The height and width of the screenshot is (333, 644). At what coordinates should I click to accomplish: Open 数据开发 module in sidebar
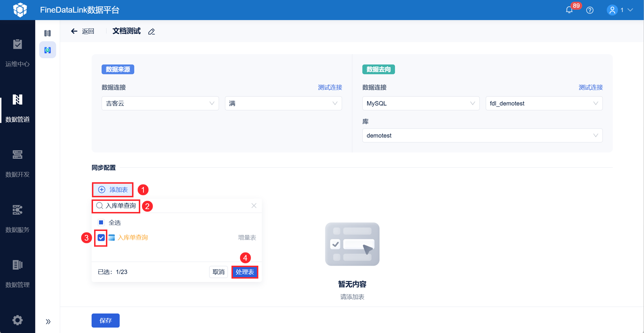[x=18, y=164]
